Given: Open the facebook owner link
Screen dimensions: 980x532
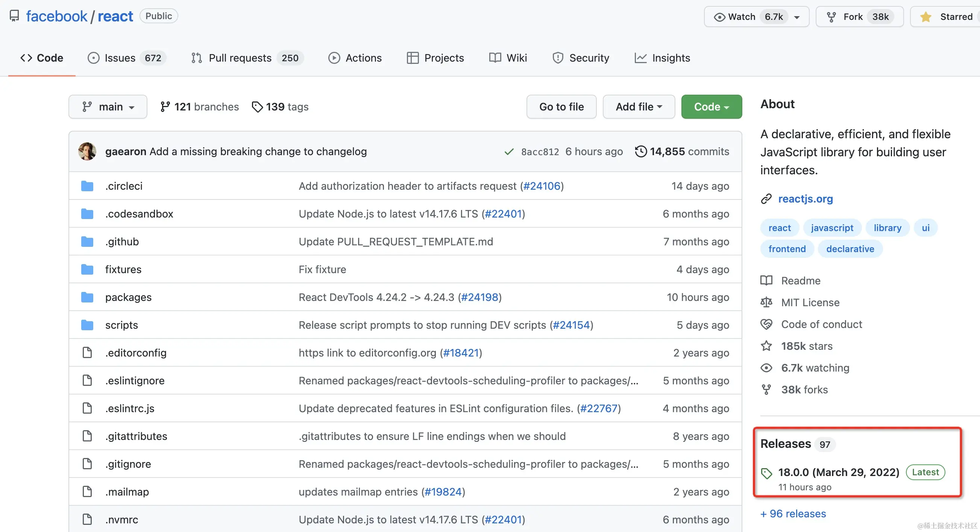Looking at the screenshot, I should click(56, 16).
